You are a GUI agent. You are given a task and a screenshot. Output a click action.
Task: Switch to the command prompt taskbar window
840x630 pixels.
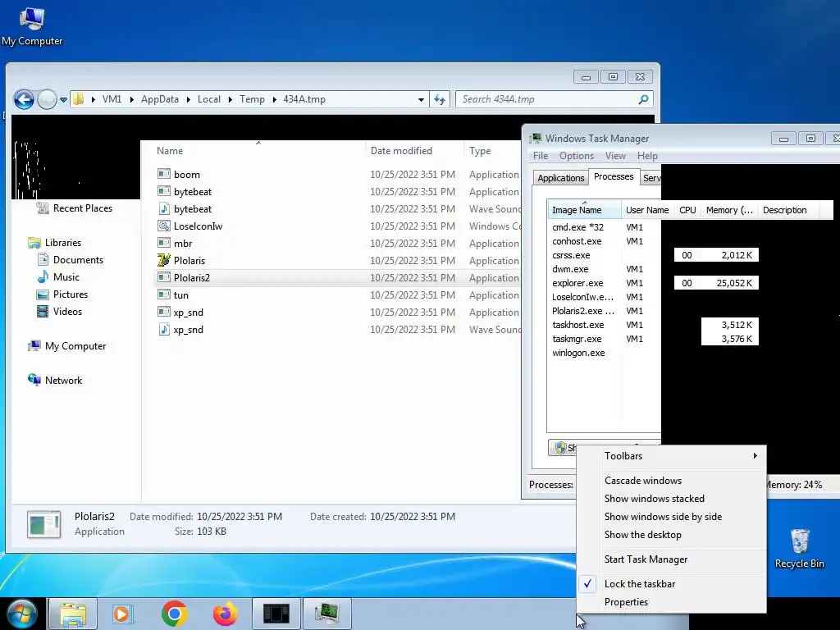(276, 614)
